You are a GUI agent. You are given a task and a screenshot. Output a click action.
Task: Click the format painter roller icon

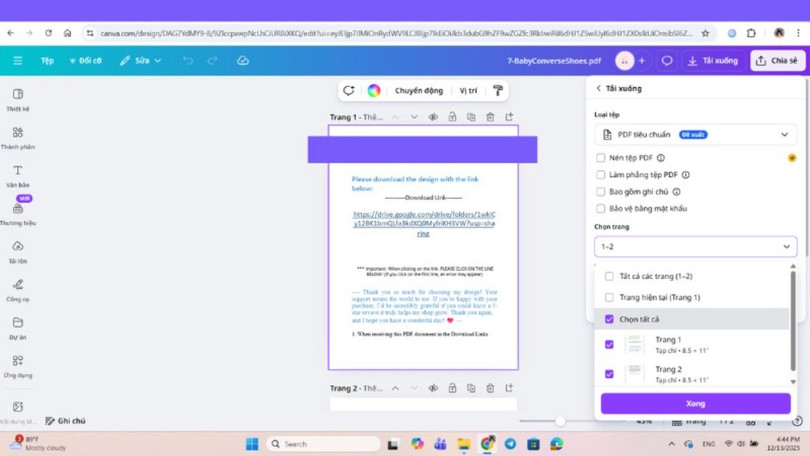497,91
